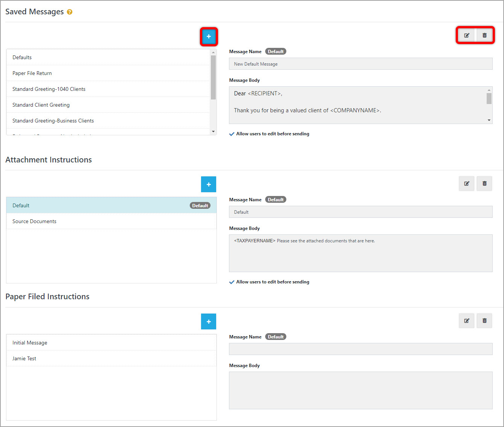Add a new paper filed instruction
This screenshot has width=504, height=427.
[209, 321]
